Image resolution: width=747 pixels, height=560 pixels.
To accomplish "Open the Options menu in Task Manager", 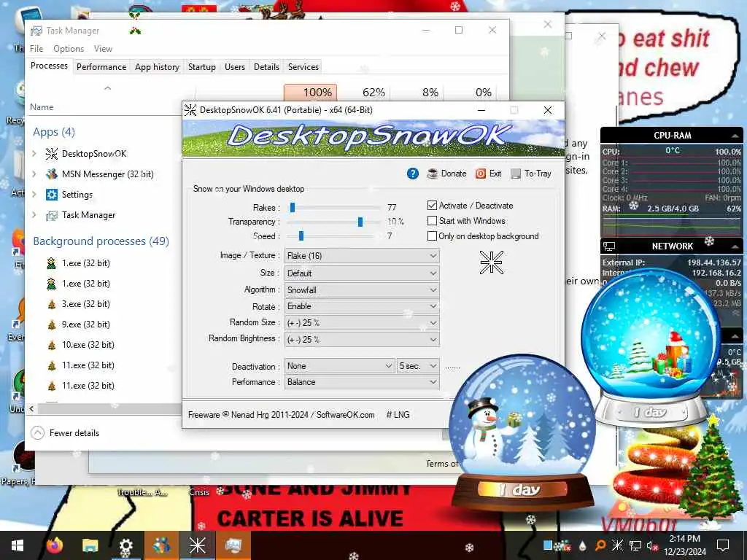I will (x=69, y=49).
